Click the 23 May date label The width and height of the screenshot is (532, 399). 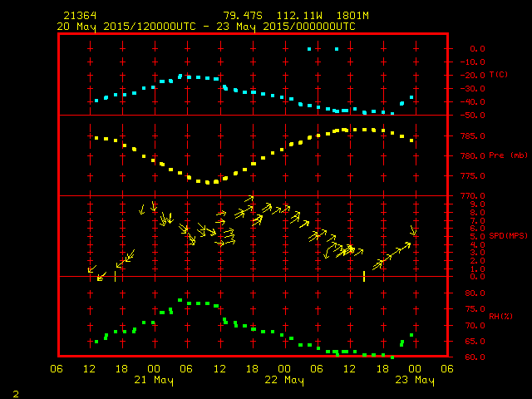pyautogui.click(x=415, y=380)
